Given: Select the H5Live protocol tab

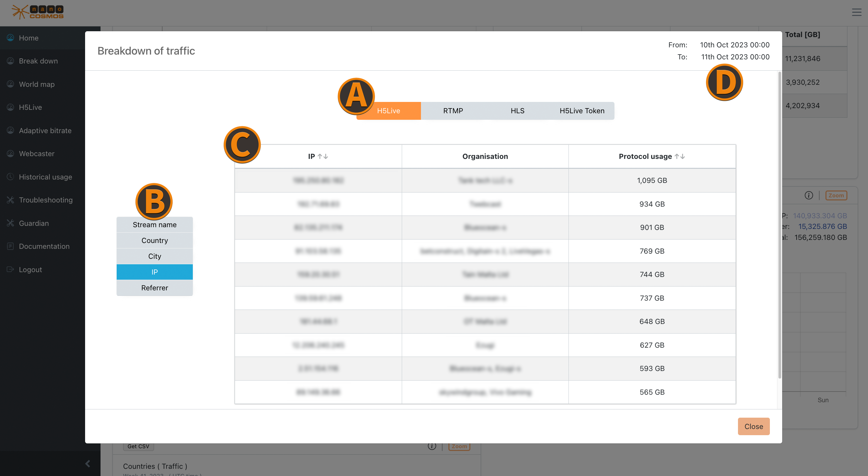Looking at the screenshot, I should point(389,111).
